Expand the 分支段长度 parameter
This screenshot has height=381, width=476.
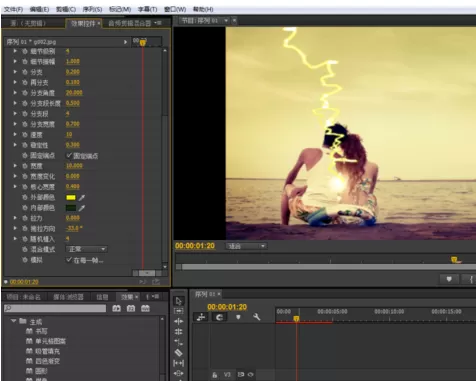coord(15,103)
